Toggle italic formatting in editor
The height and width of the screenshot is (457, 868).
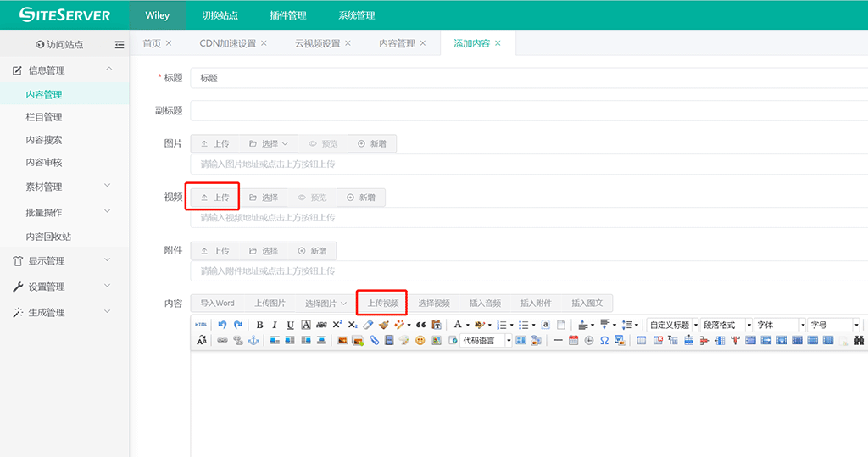[x=275, y=325]
